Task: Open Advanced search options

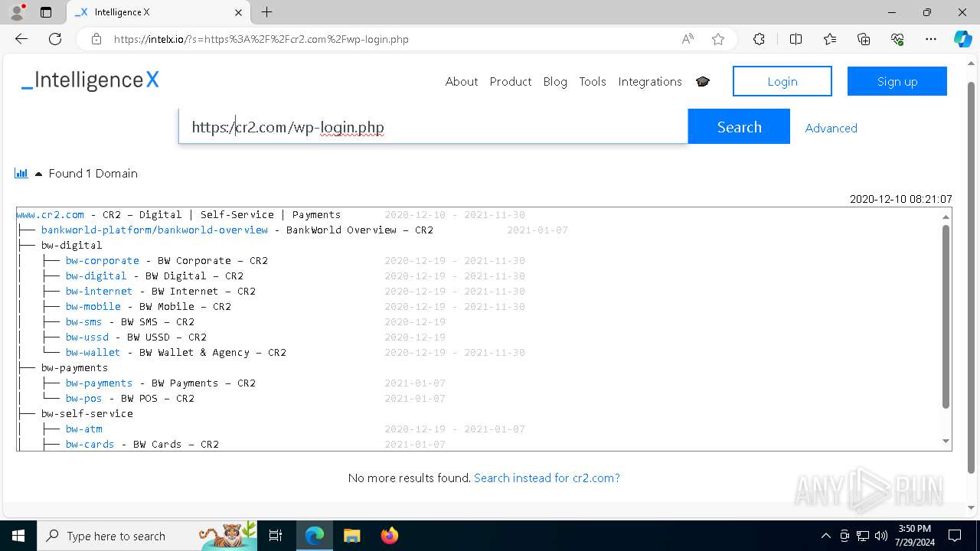Action: point(831,128)
